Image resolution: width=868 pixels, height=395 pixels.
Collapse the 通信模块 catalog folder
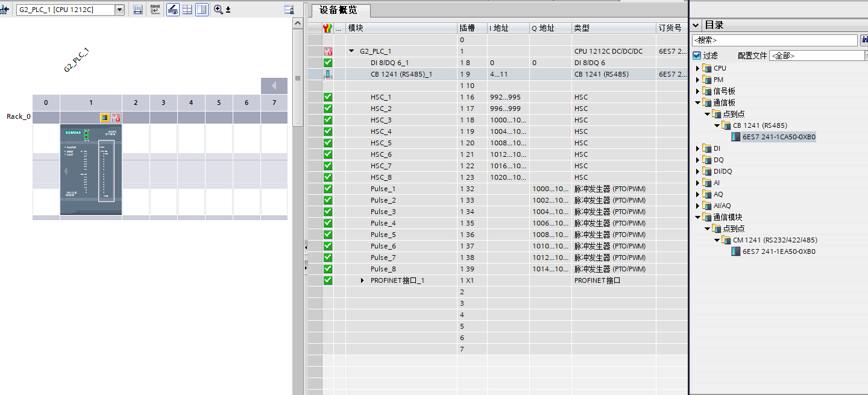pyautogui.click(x=698, y=217)
